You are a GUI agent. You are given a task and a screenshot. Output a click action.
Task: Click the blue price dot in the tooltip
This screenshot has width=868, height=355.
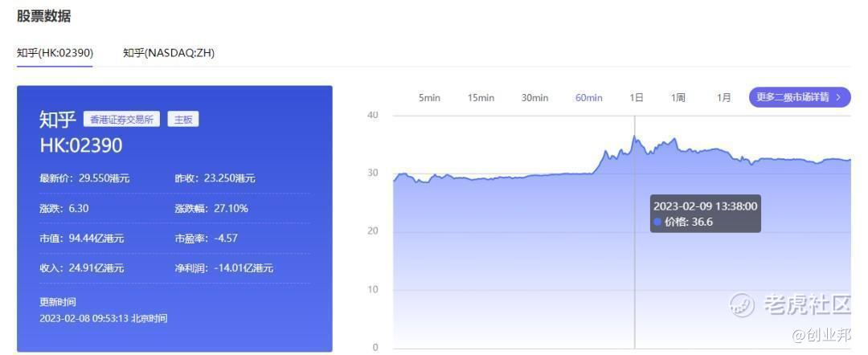tap(657, 222)
